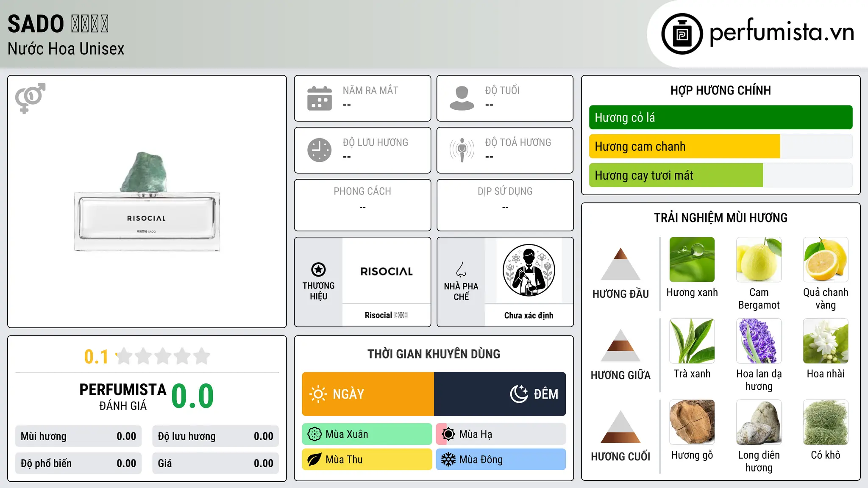
Task: Click the Phong cách info card
Action: tap(363, 205)
